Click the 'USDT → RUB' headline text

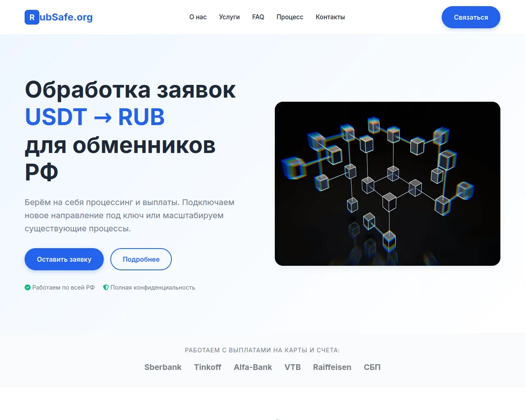tap(95, 117)
